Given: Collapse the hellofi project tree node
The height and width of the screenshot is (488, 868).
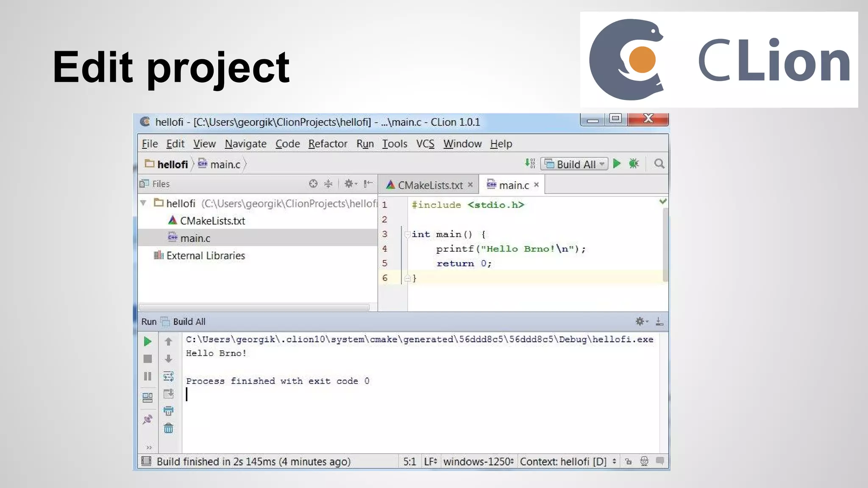Looking at the screenshot, I should (x=144, y=203).
